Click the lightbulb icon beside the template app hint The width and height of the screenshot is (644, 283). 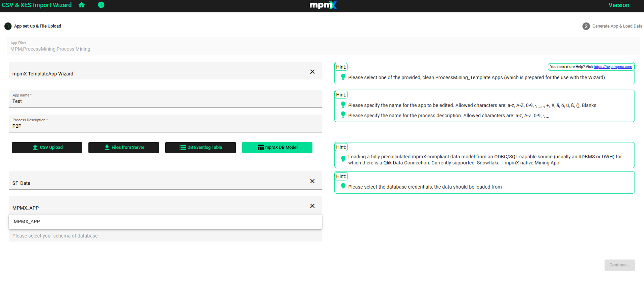343,77
